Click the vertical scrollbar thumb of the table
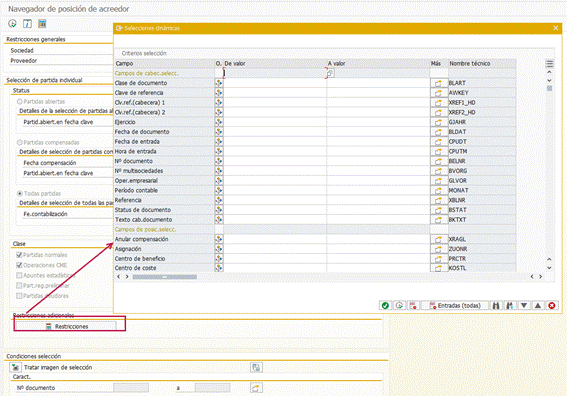This screenshot has width=567, height=396. click(x=550, y=88)
